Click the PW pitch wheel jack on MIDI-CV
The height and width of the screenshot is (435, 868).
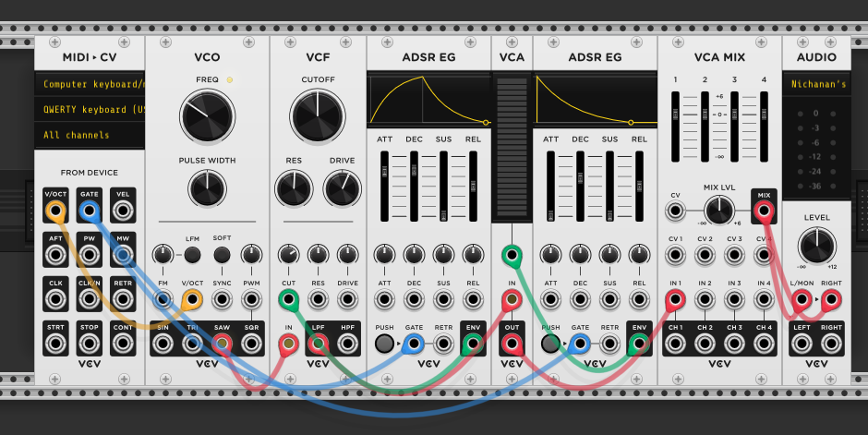90,255
